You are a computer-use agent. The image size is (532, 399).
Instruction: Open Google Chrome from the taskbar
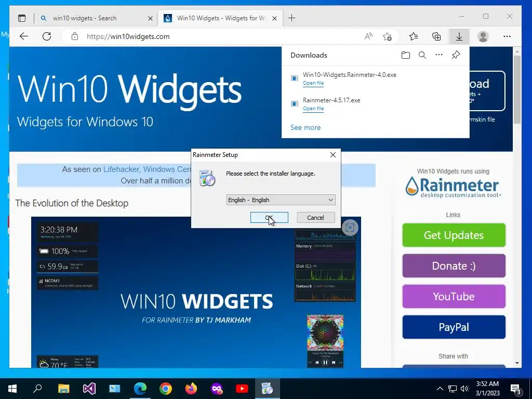coord(166,389)
